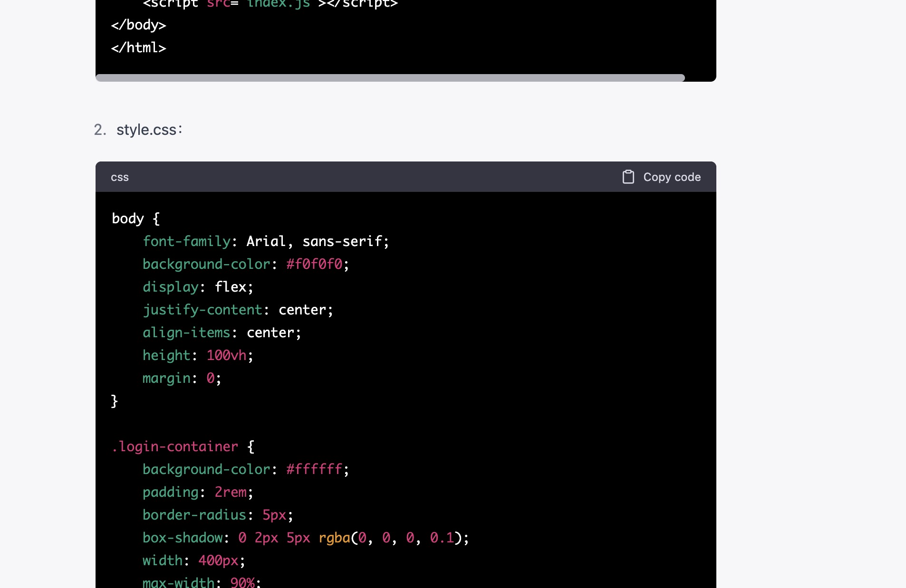The width and height of the screenshot is (906, 588).
Task: Click the 'padding: 2rem;' line
Action: (x=198, y=492)
